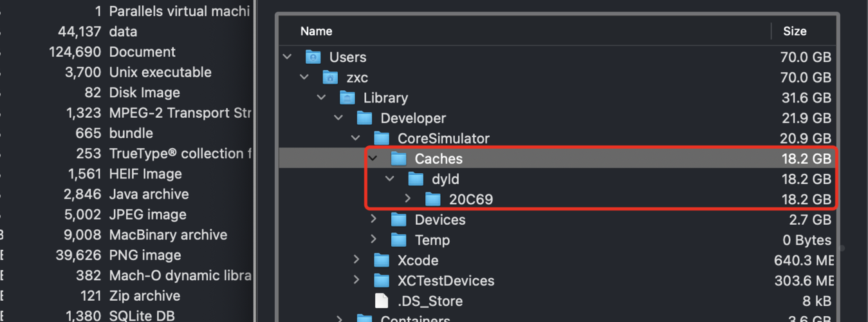This screenshot has height=322, width=868.
Task: Expand the Temp folder
Action: [x=373, y=240]
